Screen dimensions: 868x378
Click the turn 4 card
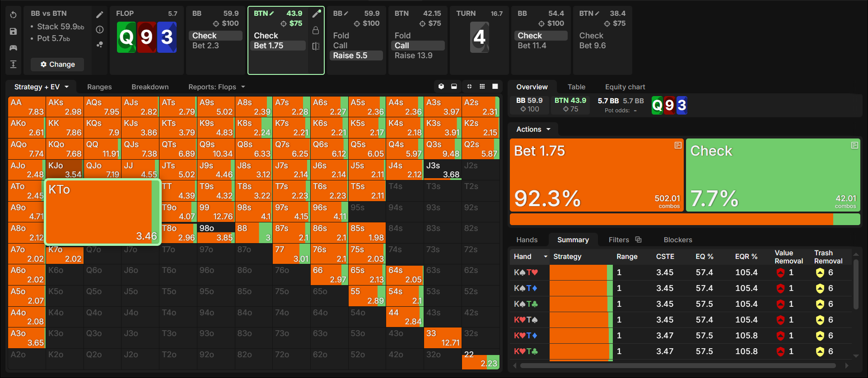click(x=480, y=37)
